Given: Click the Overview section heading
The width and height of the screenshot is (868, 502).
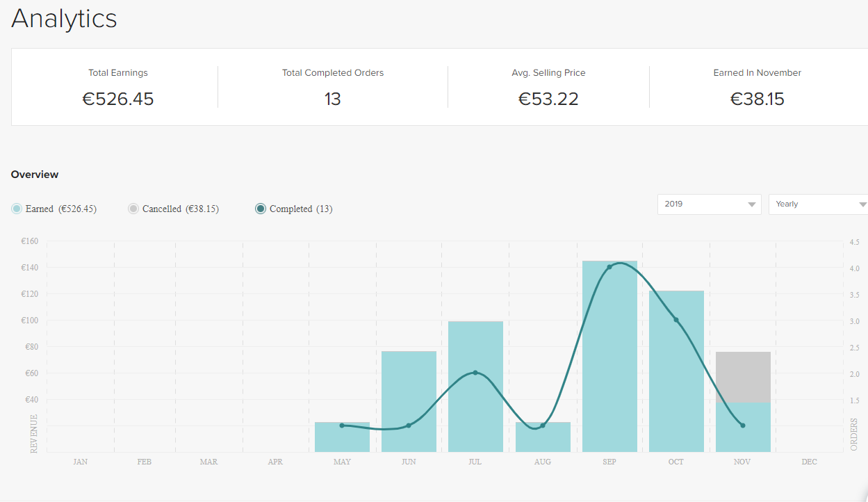Looking at the screenshot, I should point(35,175).
